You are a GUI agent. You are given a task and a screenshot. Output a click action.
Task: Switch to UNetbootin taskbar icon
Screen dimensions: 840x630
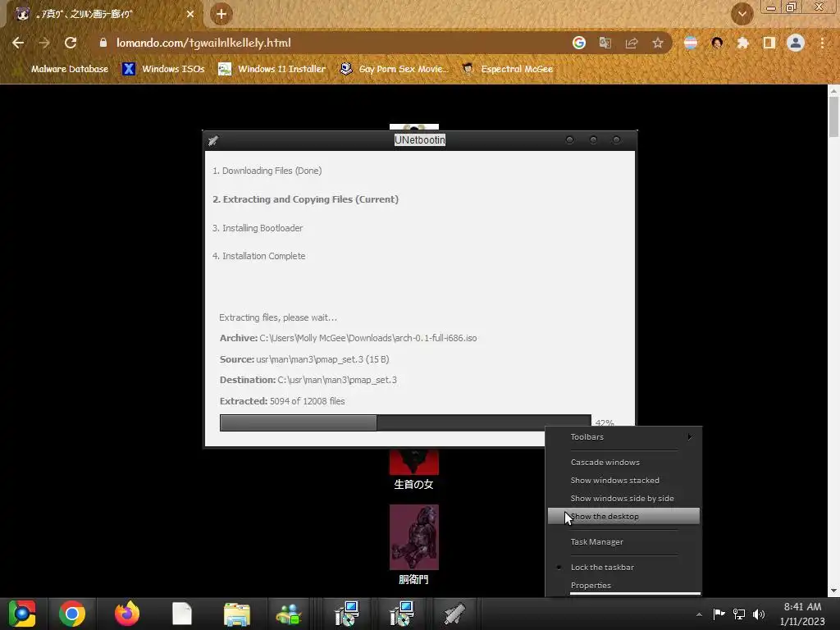[454, 614]
